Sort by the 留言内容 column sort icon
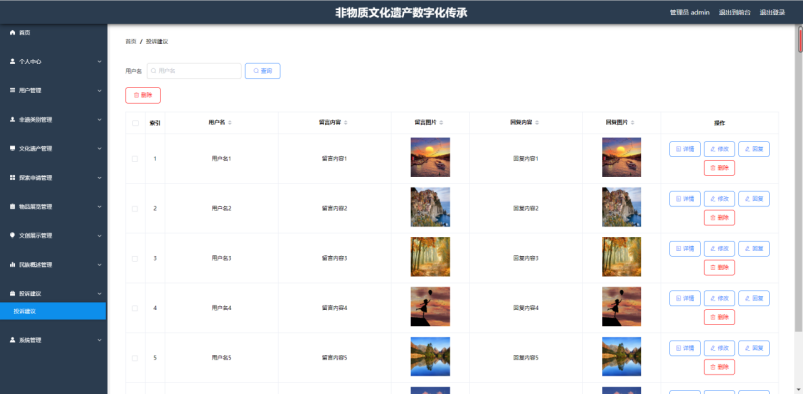 pos(346,123)
